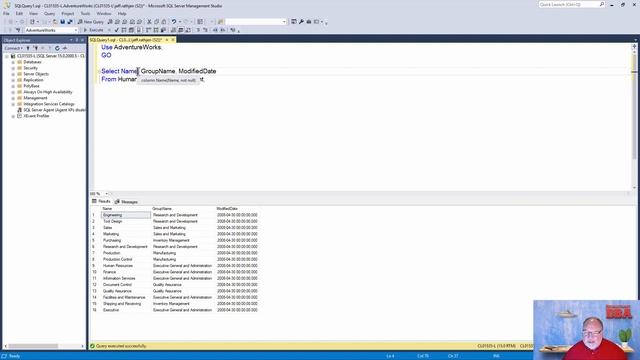The image size is (640, 360).
Task: Open the Help menu
Action: 122,13
